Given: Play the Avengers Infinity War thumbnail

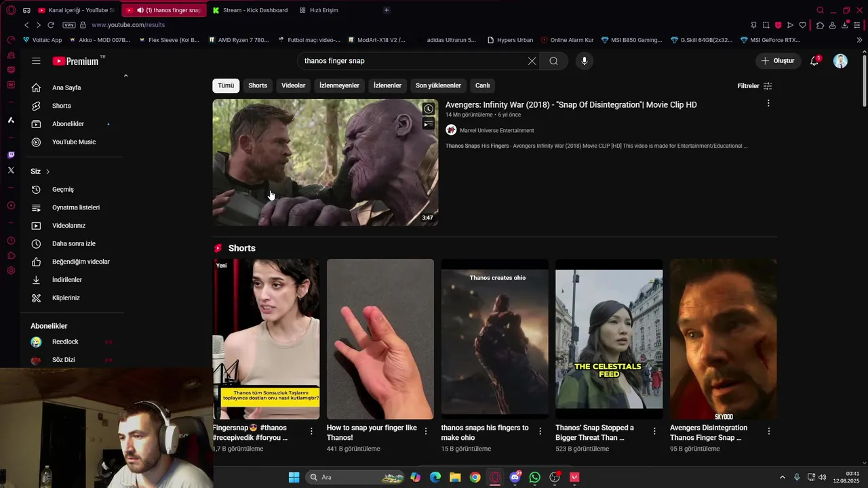Looking at the screenshot, I should point(325,163).
